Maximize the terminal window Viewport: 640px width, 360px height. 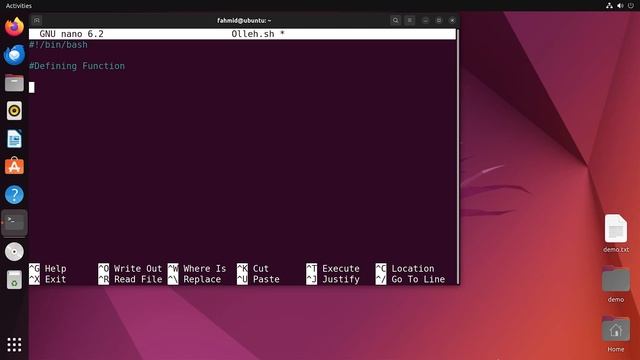point(439,20)
